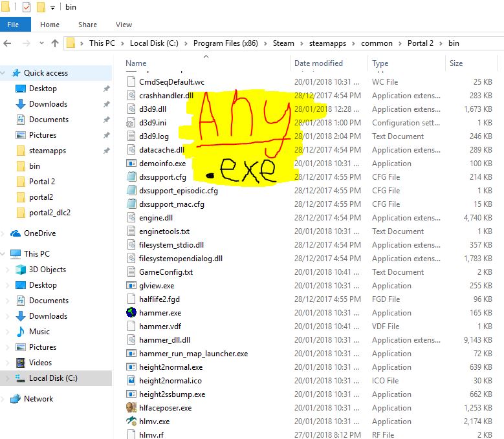Open the View ribbon tab
This screenshot has height=439, width=504.
point(124,25)
